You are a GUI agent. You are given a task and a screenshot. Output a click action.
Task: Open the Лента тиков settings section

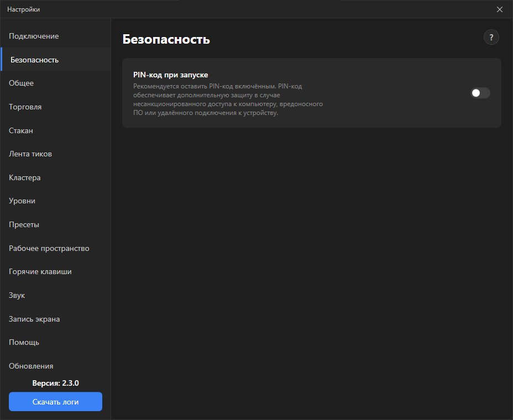[56, 154]
